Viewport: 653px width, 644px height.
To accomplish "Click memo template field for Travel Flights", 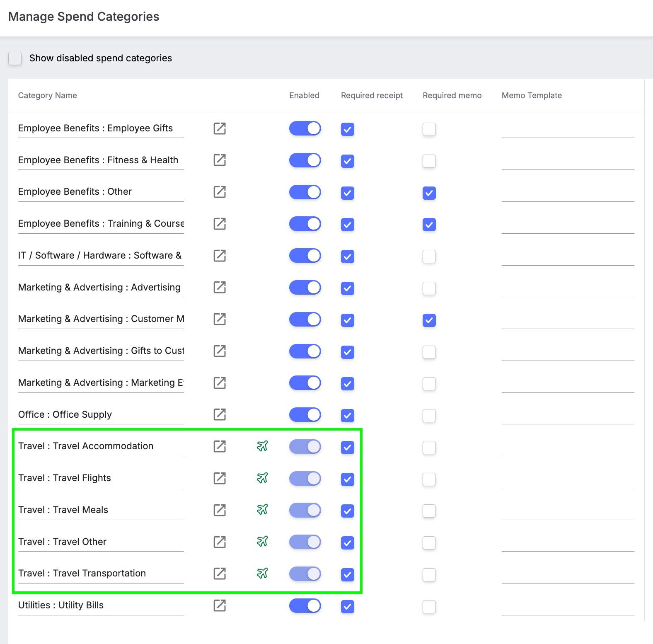I will [x=568, y=479].
